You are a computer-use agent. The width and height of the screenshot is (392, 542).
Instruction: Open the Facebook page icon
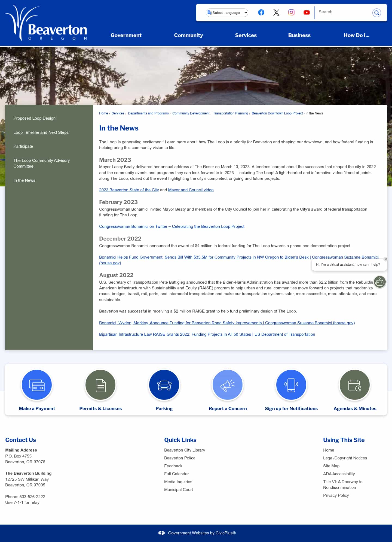click(x=261, y=13)
